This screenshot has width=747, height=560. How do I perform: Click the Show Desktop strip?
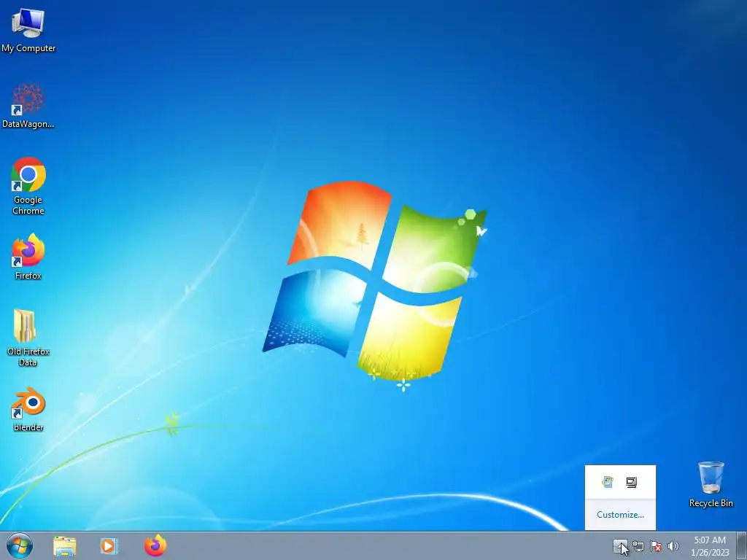(x=742, y=545)
